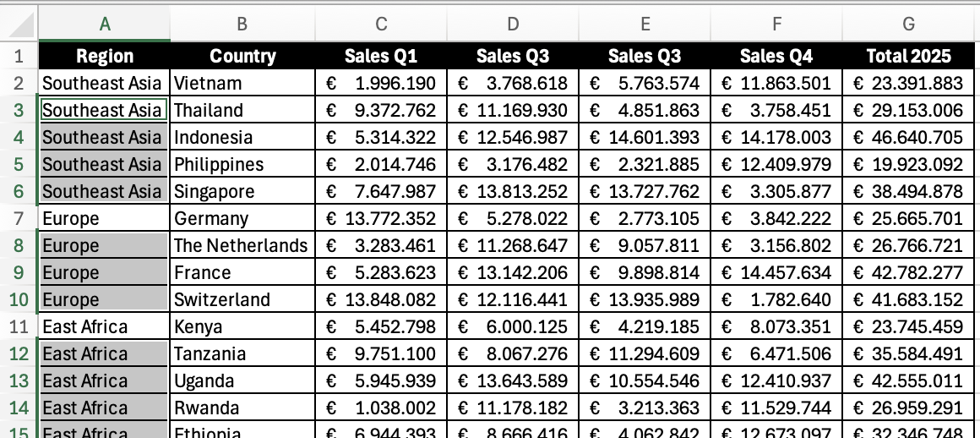Select the column G header
Image resolution: width=980 pixels, height=438 pixels.
909,25
